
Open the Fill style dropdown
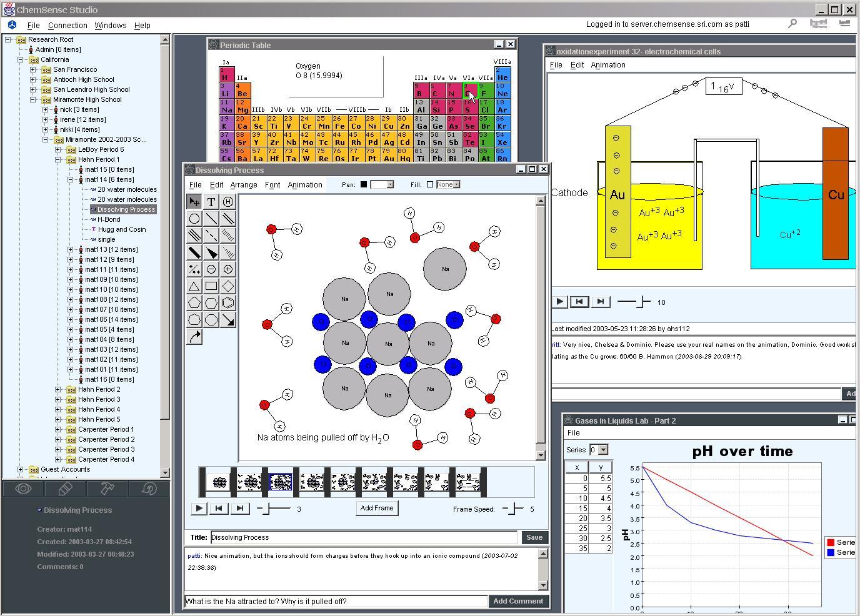point(448,184)
